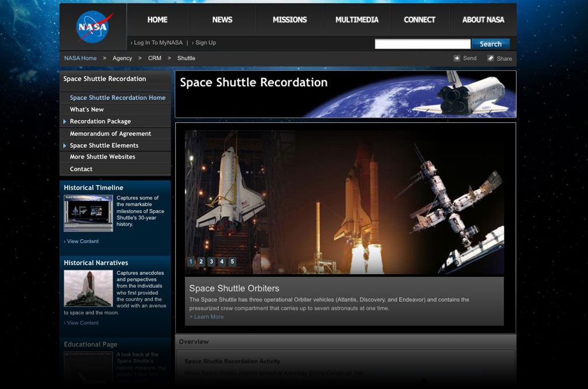This screenshot has height=389, width=588.
Task: Collapse the Overview section
Action: (x=194, y=341)
